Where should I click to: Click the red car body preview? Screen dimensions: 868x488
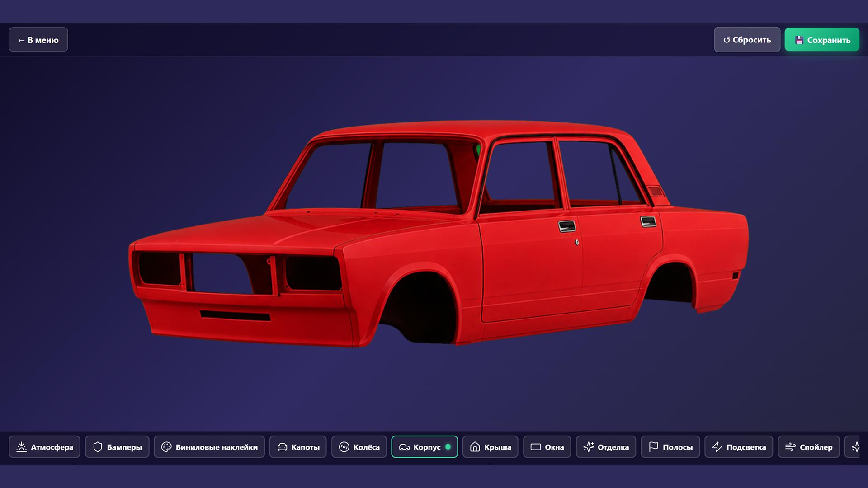pos(439,234)
